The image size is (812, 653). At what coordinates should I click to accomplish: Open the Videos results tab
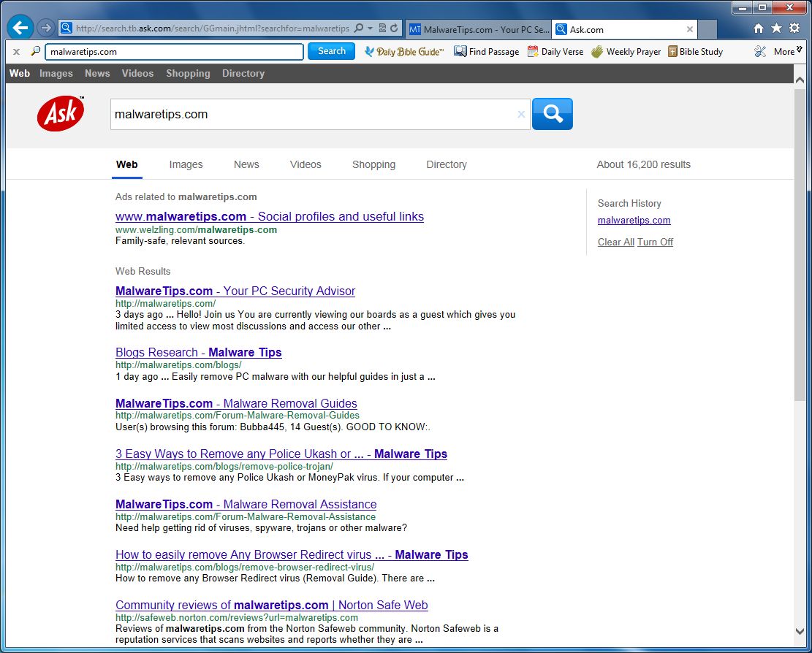(306, 164)
